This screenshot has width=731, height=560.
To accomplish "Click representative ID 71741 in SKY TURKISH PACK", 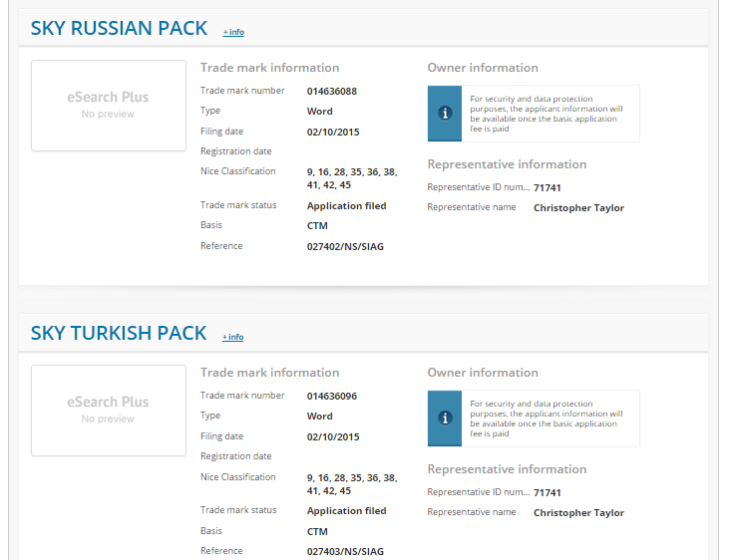I will [x=548, y=493].
